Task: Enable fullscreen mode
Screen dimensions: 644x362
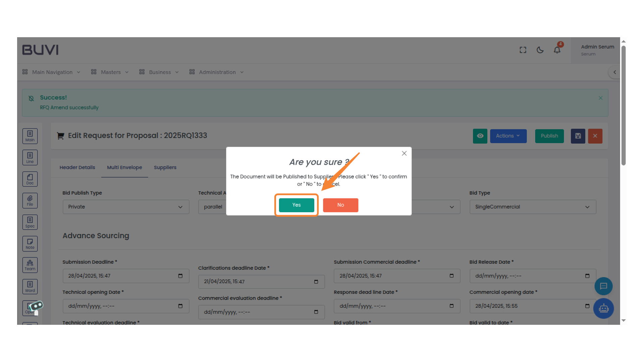Action: pyautogui.click(x=523, y=50)
